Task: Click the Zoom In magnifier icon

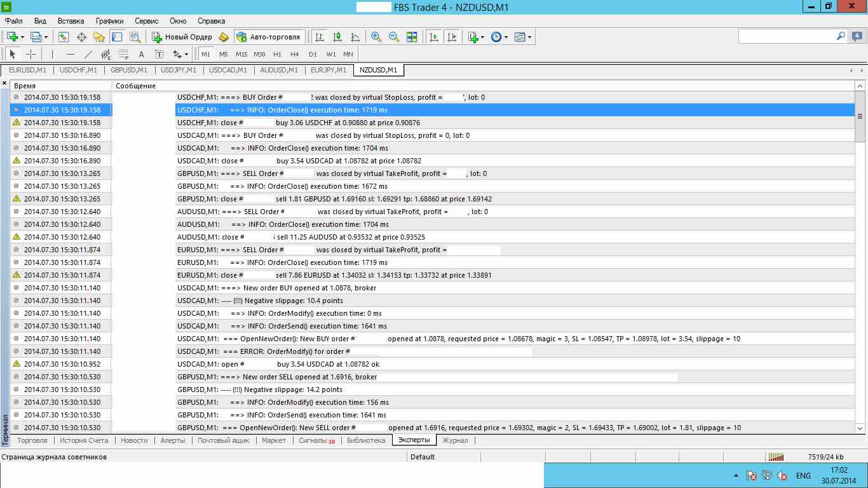Action: click(376, 37)
